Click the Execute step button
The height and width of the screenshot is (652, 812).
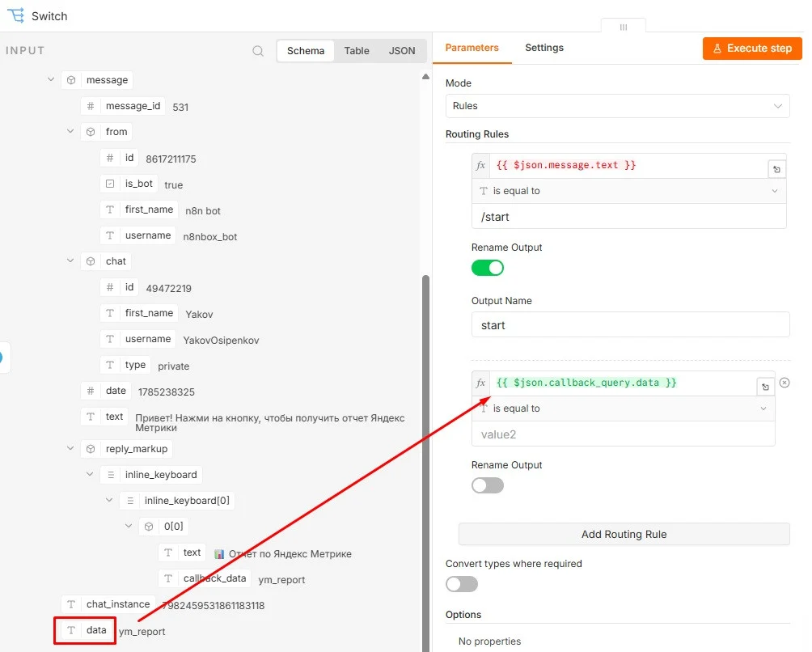pyautogui.click(x=752, y=49)
